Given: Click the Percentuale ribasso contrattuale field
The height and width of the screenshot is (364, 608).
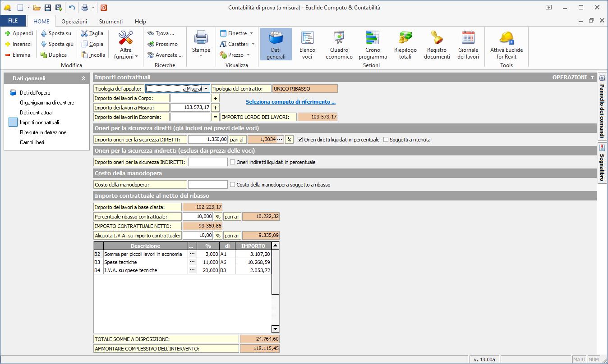Looking at the screenshot, I should coord(198,217).
